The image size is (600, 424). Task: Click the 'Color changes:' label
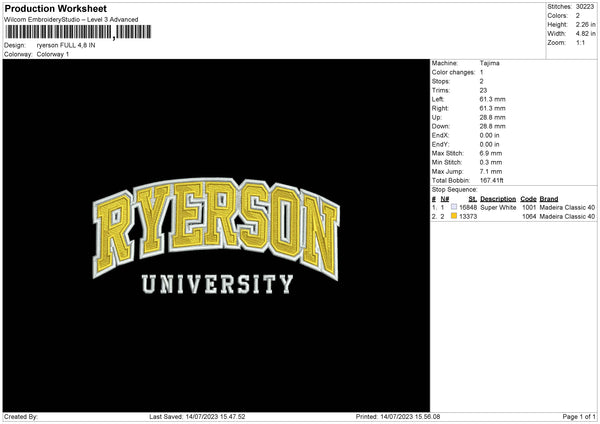453,72
